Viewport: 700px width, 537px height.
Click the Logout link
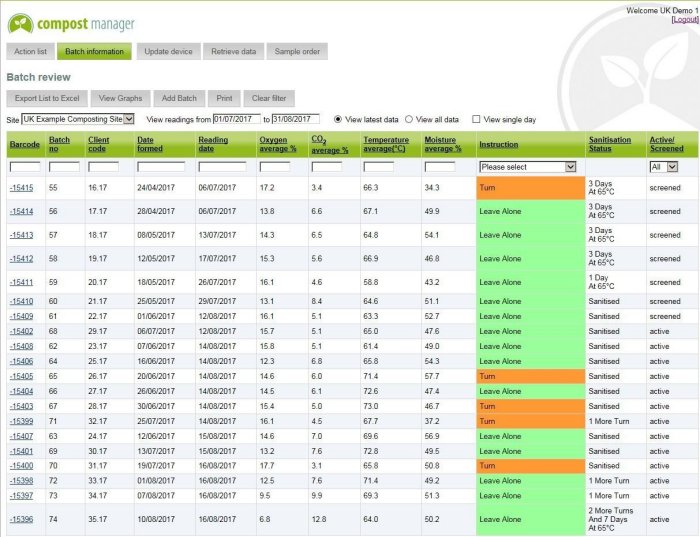(x=685, y=19)
